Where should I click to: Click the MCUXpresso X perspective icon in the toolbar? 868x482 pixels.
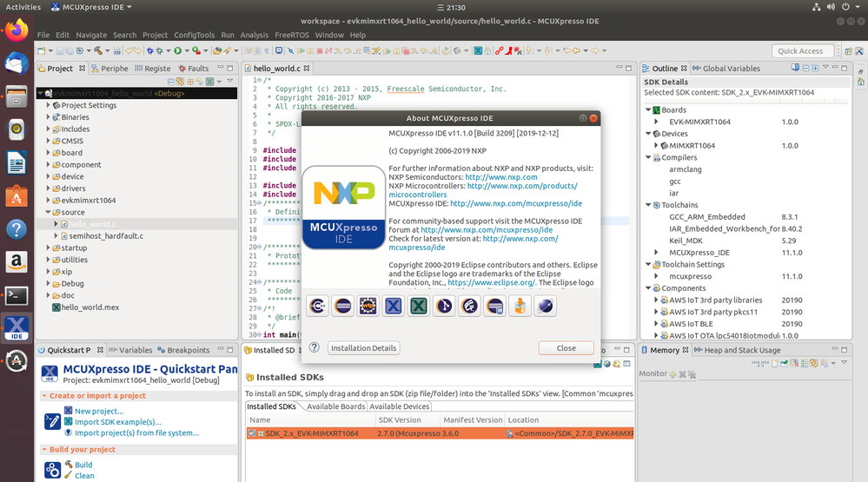[x=478, y=51]
